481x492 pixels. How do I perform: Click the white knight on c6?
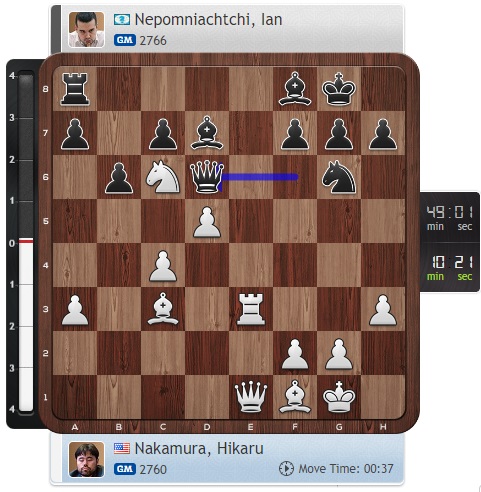(163, 177)
